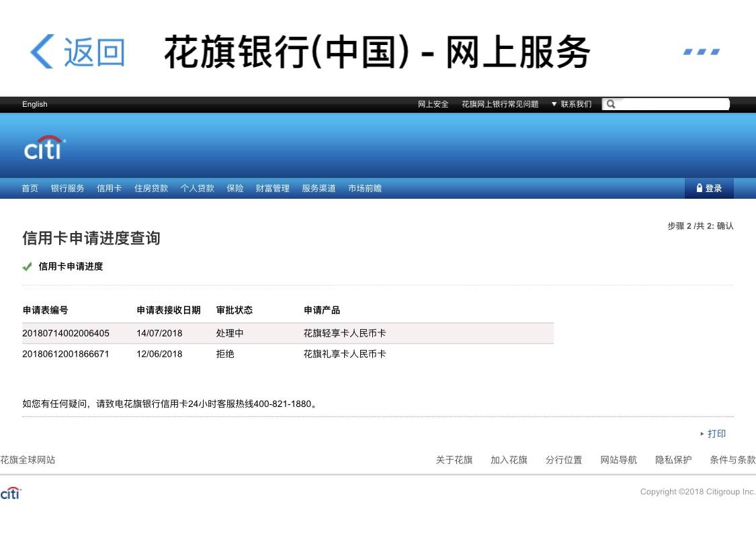The image size is (756, 550).
Task: Go to 首页 in navigation bar
Action: tap(30, 188)
